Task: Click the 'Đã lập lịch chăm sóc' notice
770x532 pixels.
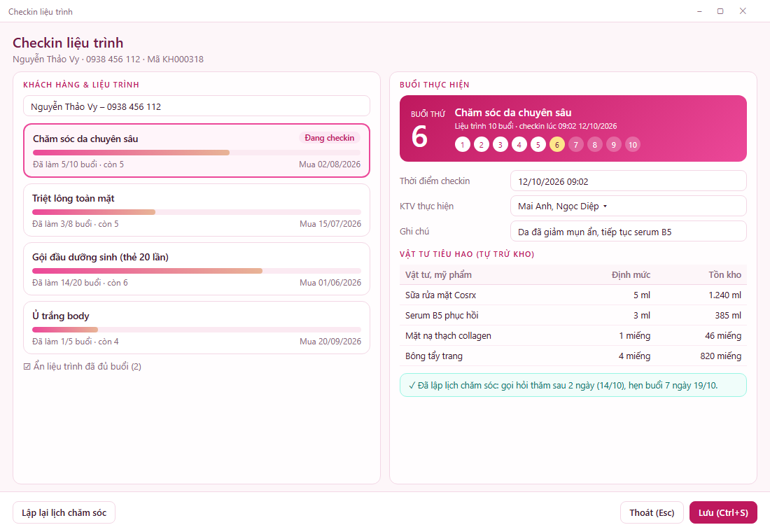Action: pos(573,385)
